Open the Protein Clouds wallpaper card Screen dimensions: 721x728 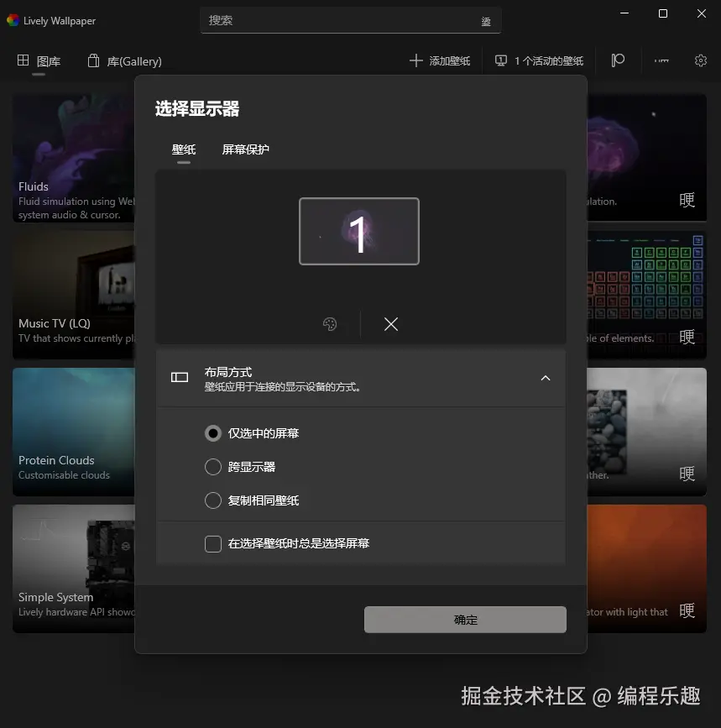click(74, 432)
